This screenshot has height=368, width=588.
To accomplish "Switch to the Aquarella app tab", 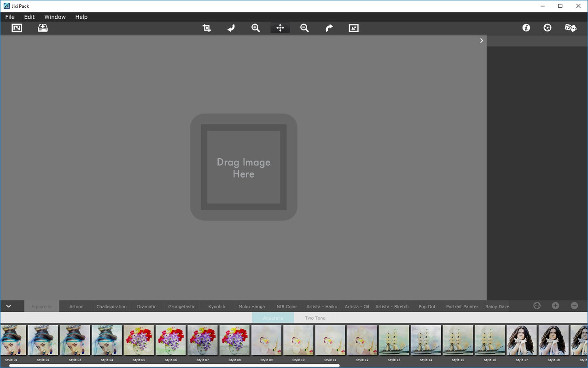I will tap(41, 306).
